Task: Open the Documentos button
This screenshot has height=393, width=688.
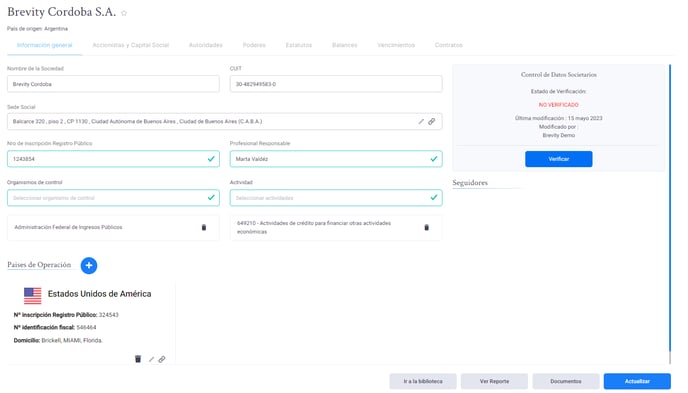Action: point(566,381)
